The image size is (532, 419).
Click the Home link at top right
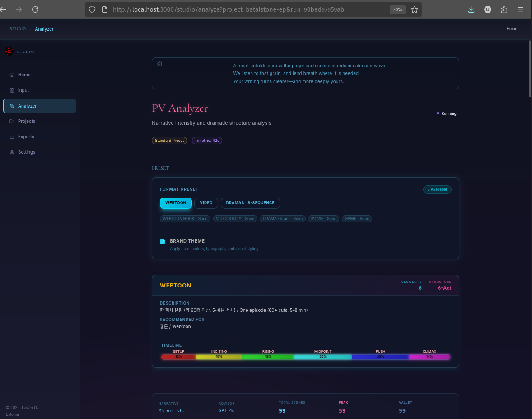point(512,29)
